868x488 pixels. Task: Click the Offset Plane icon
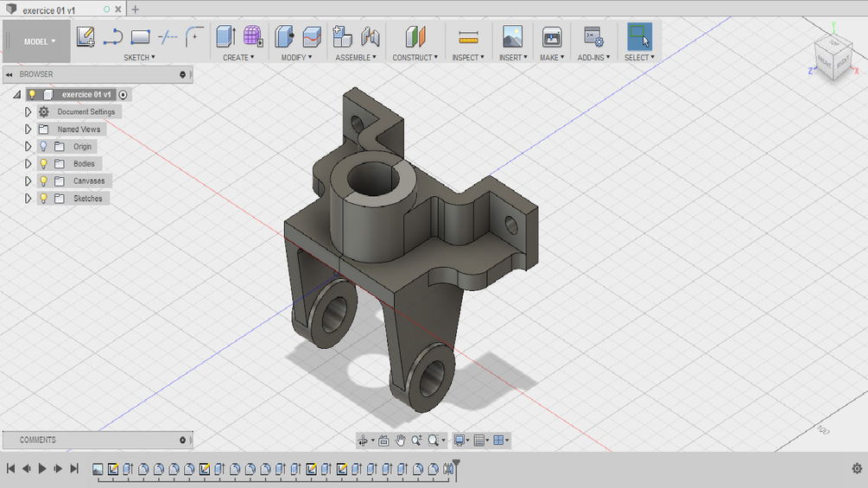point(415,37)
